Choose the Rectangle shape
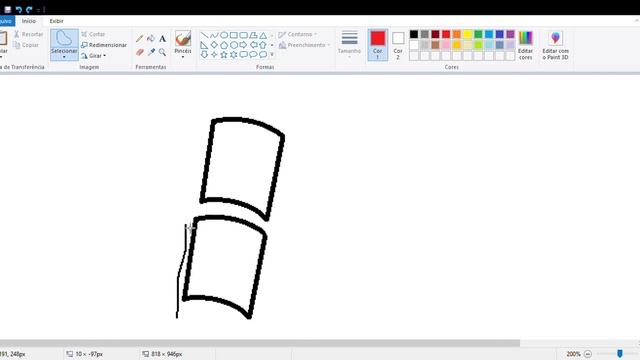 coord(234,36)
